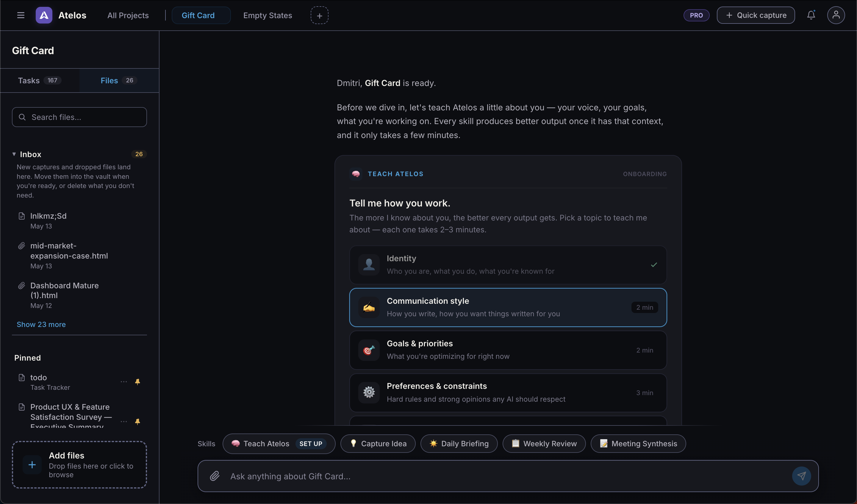This screenshot has width=857, height=504.
Task: Go to All Projects
Action: coord(128,15)
